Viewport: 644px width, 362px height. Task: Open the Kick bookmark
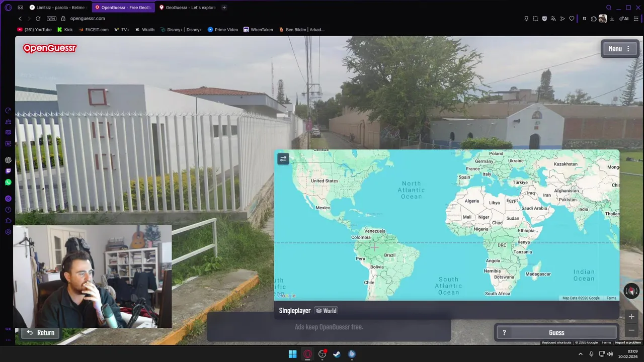(65, 30)
